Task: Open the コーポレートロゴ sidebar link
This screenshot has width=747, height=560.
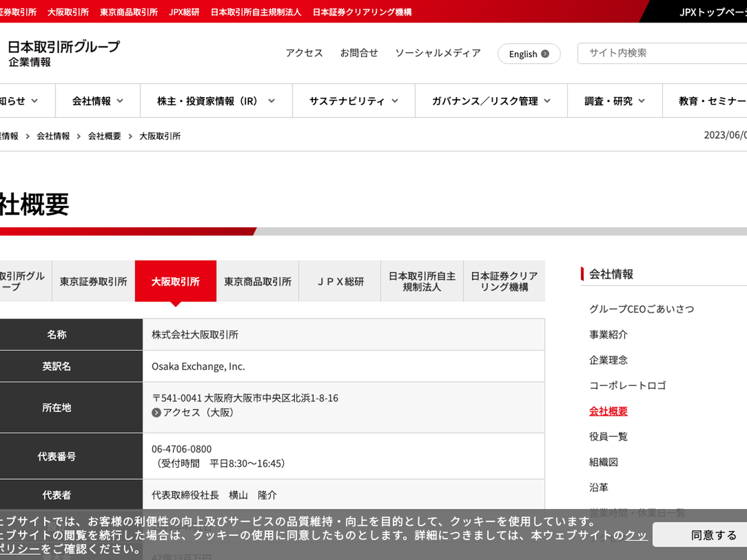Action: coord(627,386)
